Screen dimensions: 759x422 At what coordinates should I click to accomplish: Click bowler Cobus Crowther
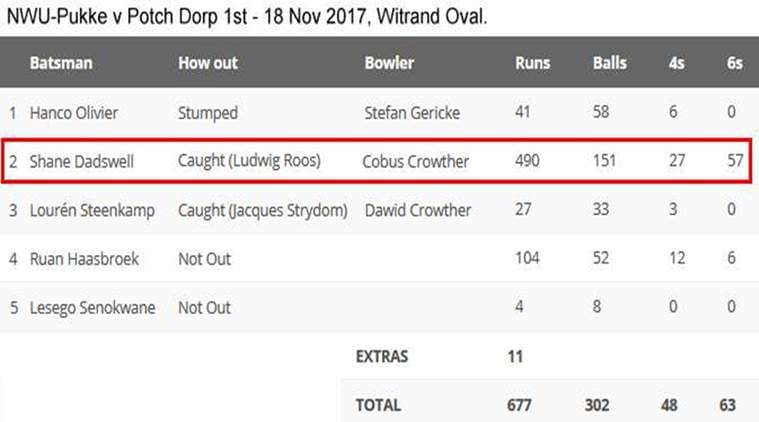click(415, 161)
